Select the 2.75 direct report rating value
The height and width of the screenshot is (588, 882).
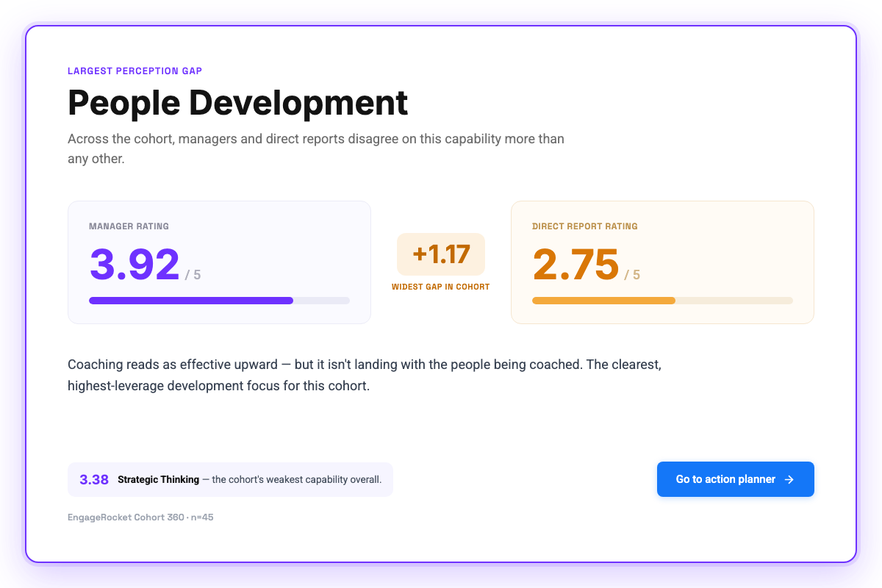(576, 265)
